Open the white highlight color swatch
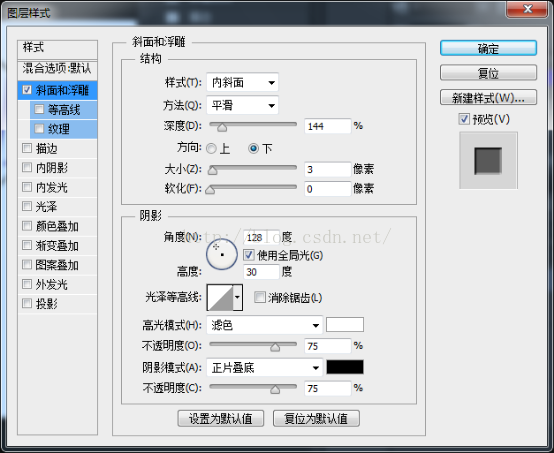Image resolution: width=554 pixels, height=453 pixels. click(x=345, y=325)
